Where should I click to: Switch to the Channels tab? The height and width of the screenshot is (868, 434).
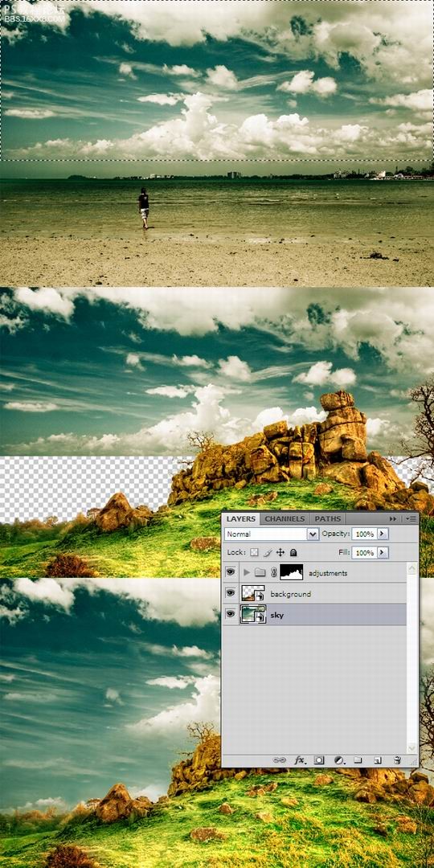pyautogui.click(x=285, y=518)
